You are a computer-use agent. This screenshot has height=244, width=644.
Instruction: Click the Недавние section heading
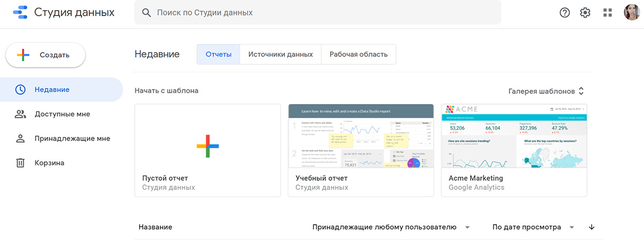157,54
